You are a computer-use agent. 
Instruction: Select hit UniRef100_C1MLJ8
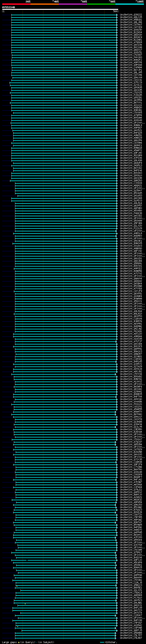pos(131,583)
